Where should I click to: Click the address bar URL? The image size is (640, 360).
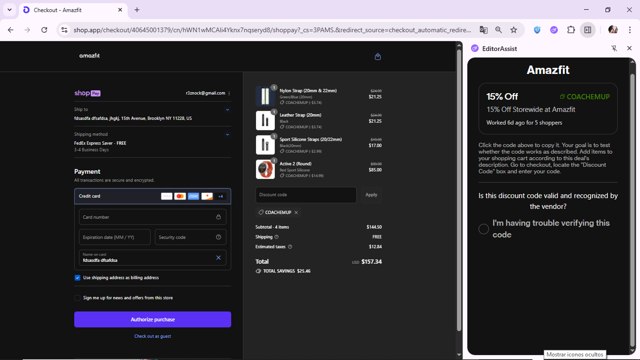click(x=272, y=30)
